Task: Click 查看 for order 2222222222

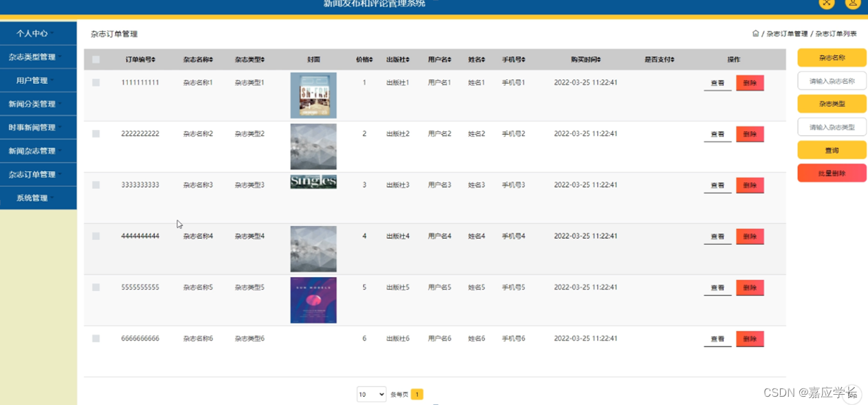Action: point(717,134)
